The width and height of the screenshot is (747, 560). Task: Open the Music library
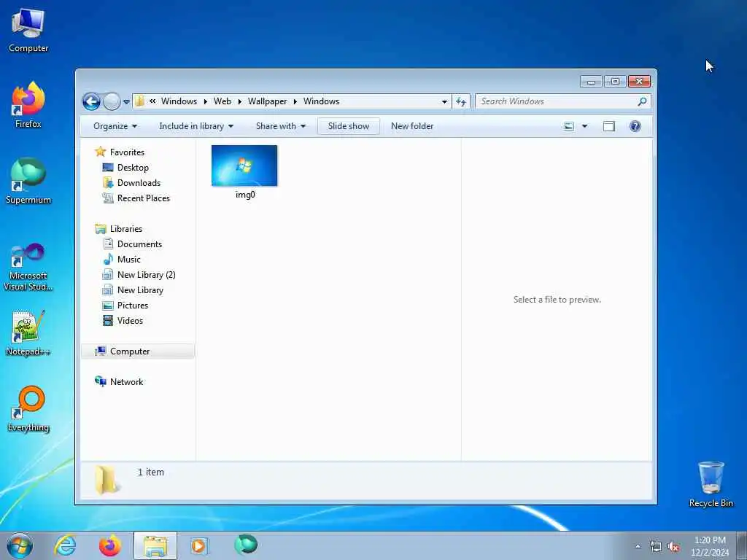tap(128, 260)
